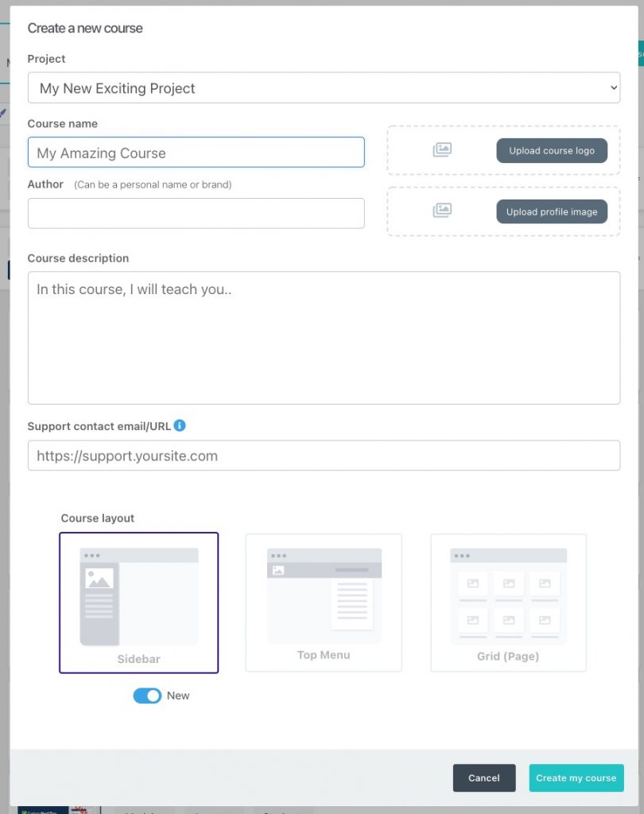644x814 pixels.
Task: Open the Project dropdown
Action: 324,87
